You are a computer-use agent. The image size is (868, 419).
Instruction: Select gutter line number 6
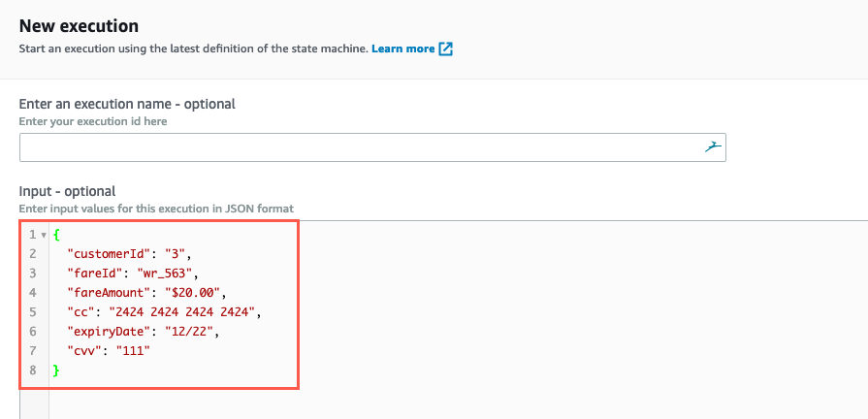point(33,332)
